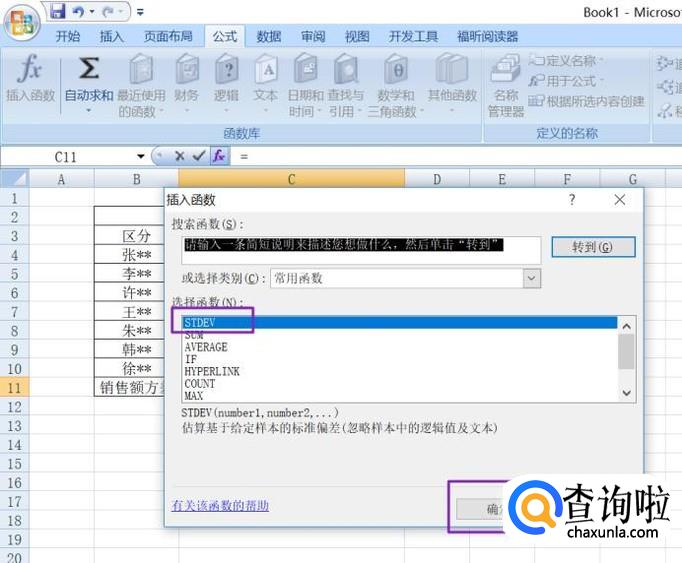Click 定义名称 in the ribbon
The image size is (682, 563).
[x=565, y=60]
